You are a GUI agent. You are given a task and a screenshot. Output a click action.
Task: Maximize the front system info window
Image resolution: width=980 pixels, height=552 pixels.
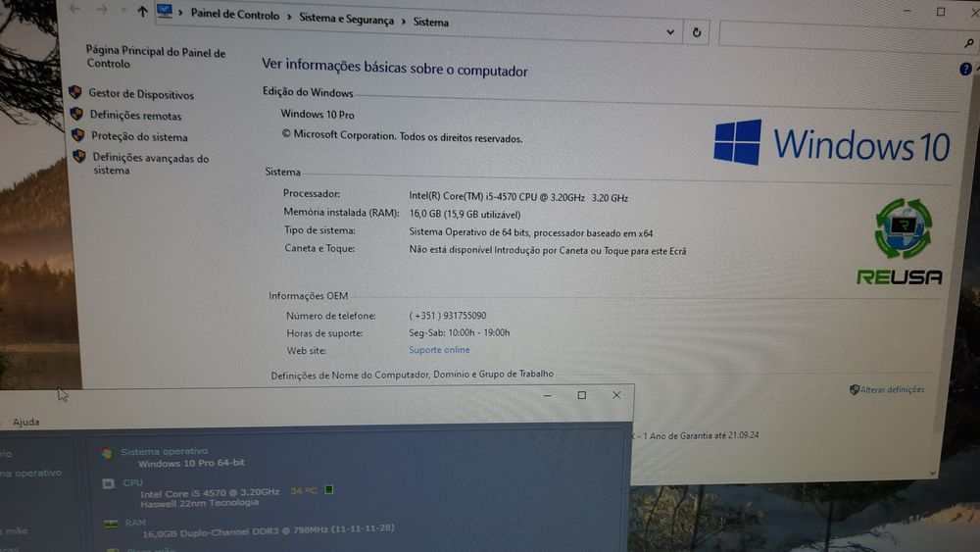[582, 395]
